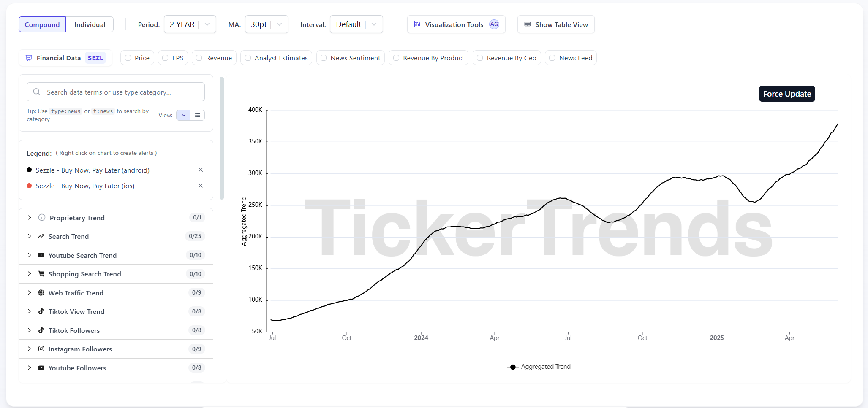The width and height of the screenshot is (868, 408).
Task: Expand Youtube Search Trend category
Action: (x=29, y=255)
